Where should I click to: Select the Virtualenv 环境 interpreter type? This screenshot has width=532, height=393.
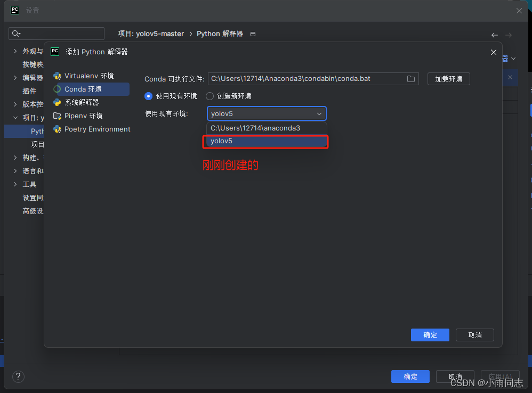tap(89, 76)
